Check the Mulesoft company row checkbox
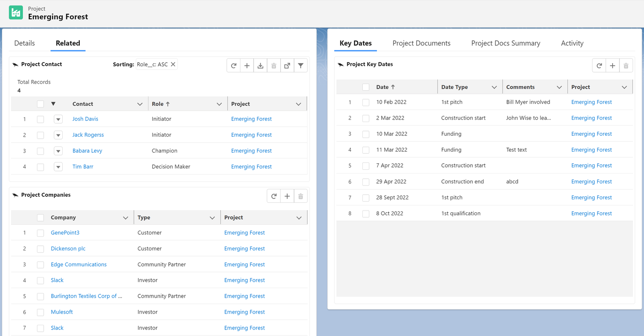The image size is (644, 336). pos(40,312)
